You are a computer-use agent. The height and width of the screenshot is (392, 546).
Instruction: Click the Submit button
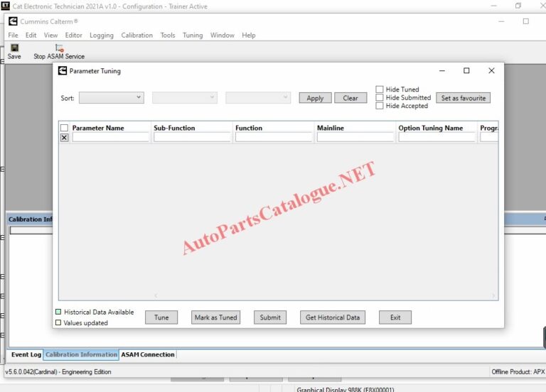tap(270, 317)
